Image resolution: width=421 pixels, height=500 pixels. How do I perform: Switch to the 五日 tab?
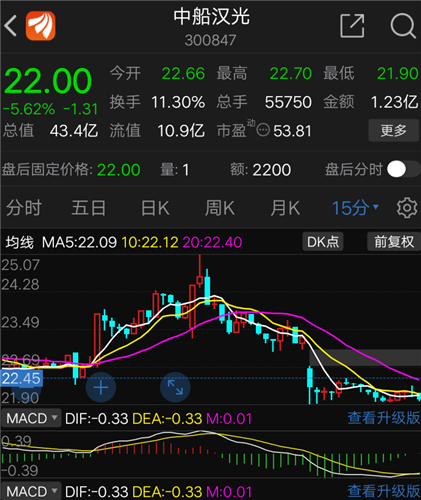coord(89,208)
